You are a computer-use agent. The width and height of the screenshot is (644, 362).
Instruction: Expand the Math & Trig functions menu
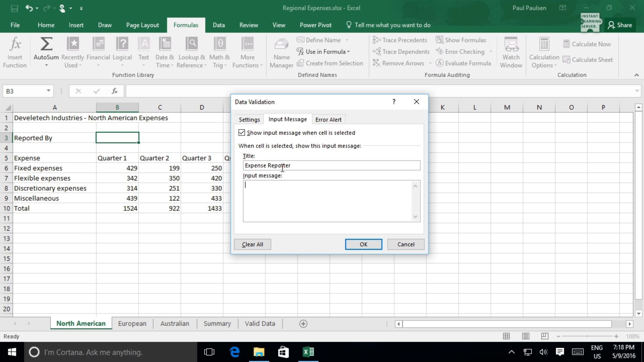pos(220,52)
